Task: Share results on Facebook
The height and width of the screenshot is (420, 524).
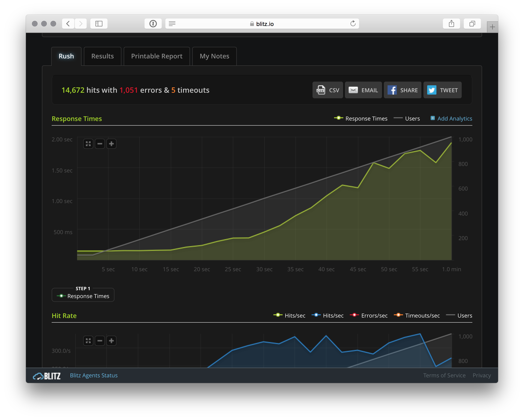Action: coord(402,90)
